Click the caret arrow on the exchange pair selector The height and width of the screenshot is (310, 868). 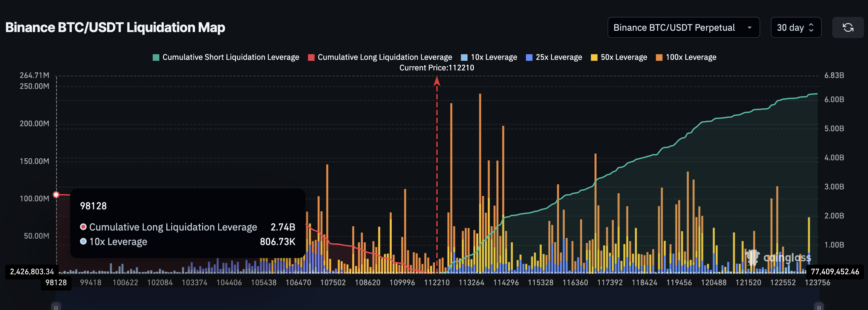pos(750,28)
